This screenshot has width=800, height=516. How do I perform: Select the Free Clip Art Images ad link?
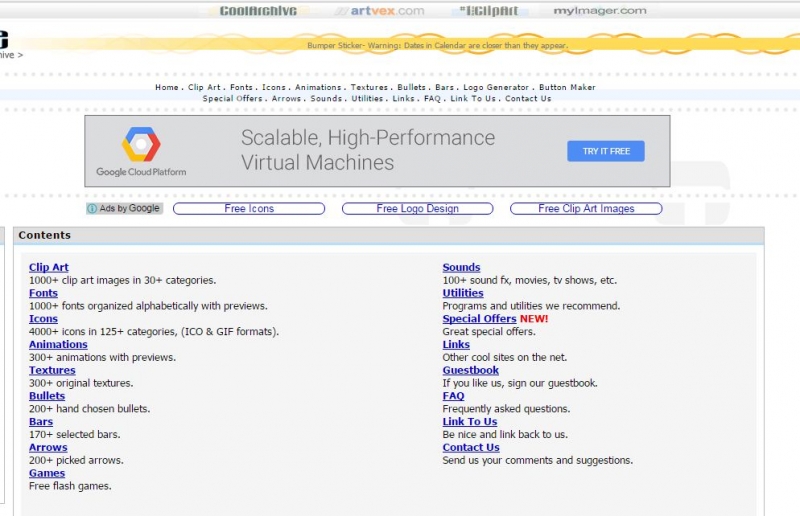(x=586, y=209)
